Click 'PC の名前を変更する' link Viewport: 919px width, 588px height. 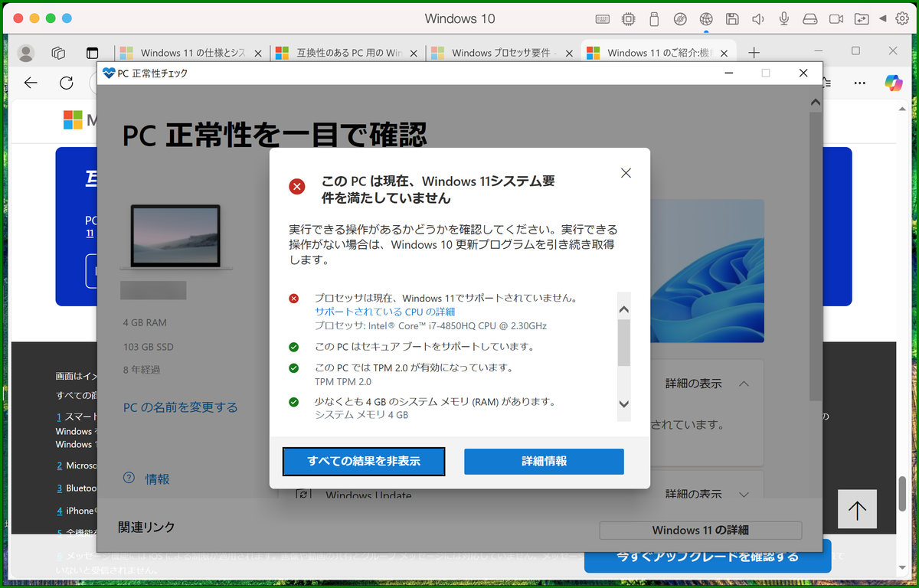click(180, 407)
